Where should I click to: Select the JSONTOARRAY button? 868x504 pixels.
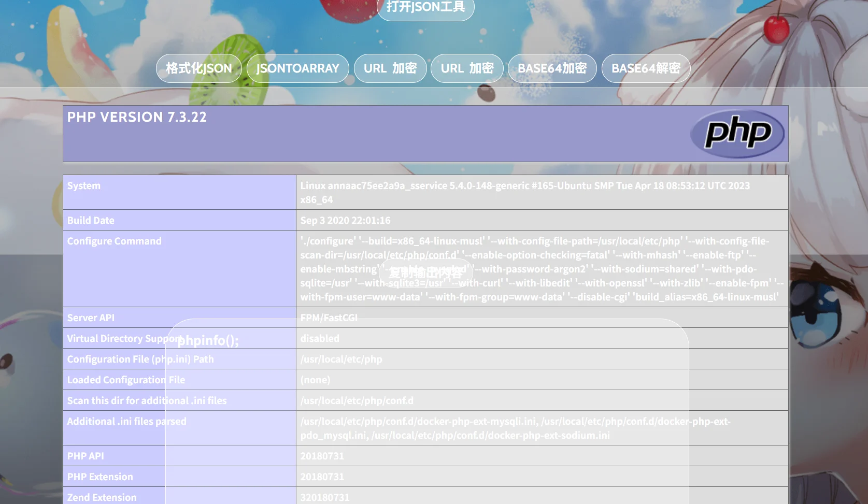[297, 68]
